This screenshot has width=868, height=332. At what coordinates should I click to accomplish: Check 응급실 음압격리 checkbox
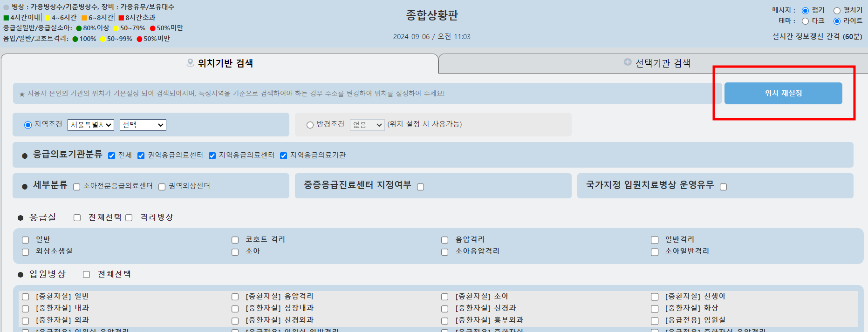[445, 240]
